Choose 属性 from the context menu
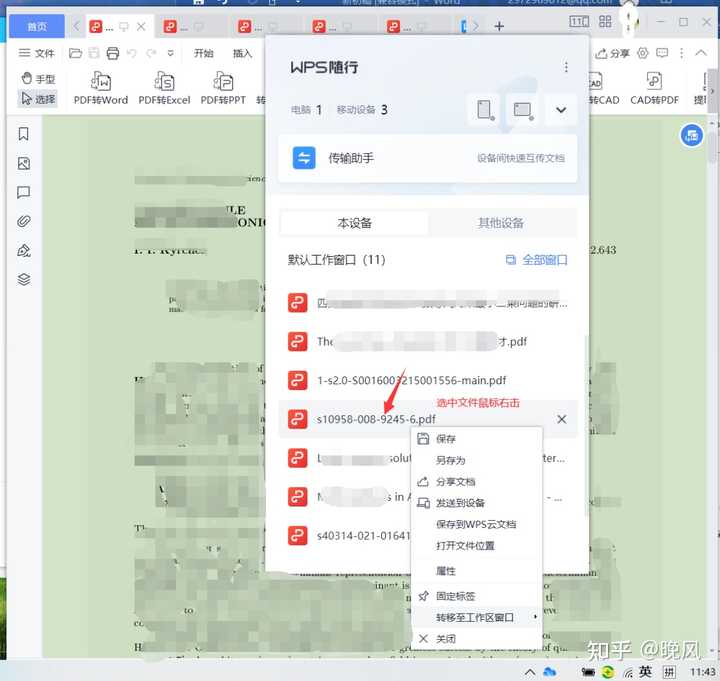 [476, 571]
